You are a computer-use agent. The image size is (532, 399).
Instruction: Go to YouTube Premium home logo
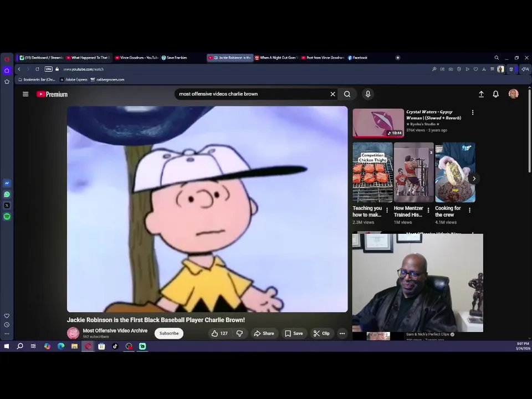click(52, 94)
